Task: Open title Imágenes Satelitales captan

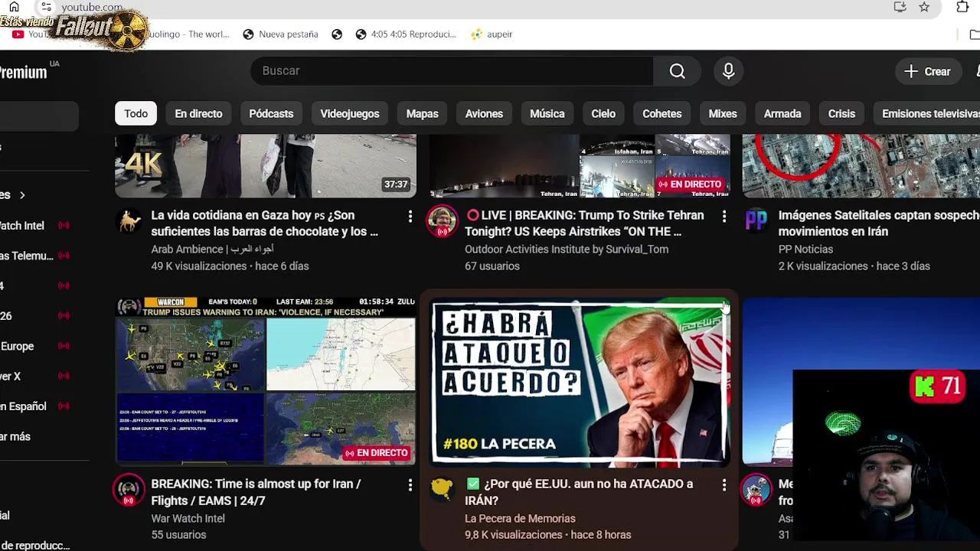Action: point(879,223)
